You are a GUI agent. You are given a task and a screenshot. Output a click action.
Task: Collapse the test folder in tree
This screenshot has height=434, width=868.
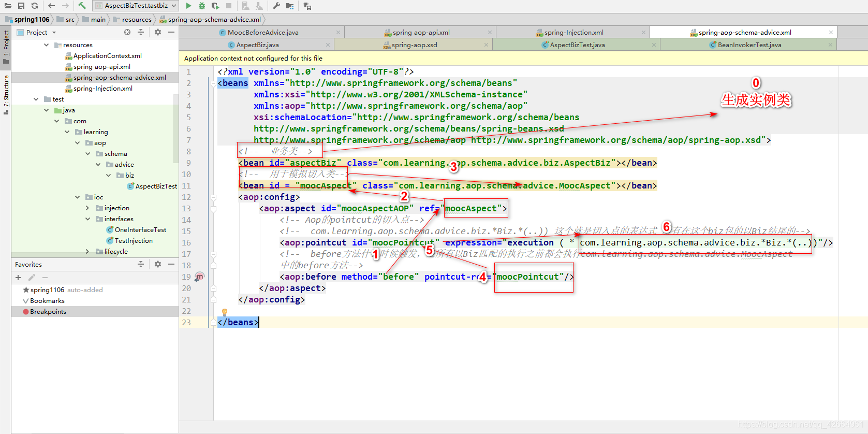(36, 99)
